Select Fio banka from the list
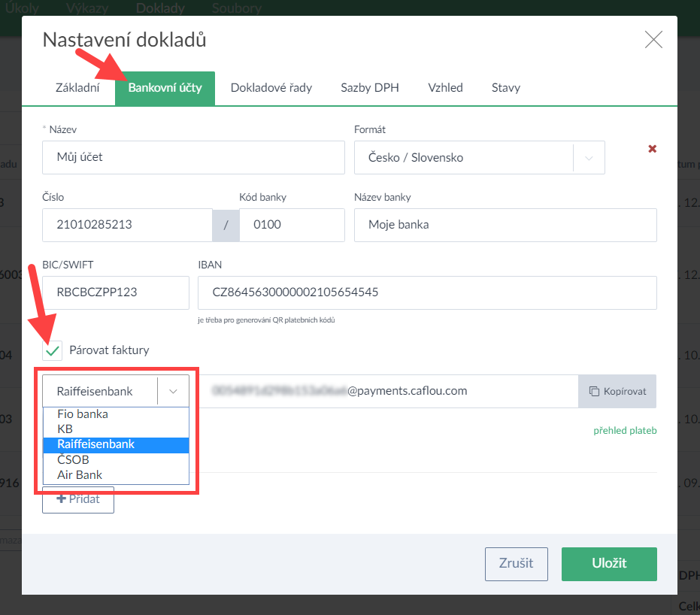 pyautogui.click(x=83, y=414)
